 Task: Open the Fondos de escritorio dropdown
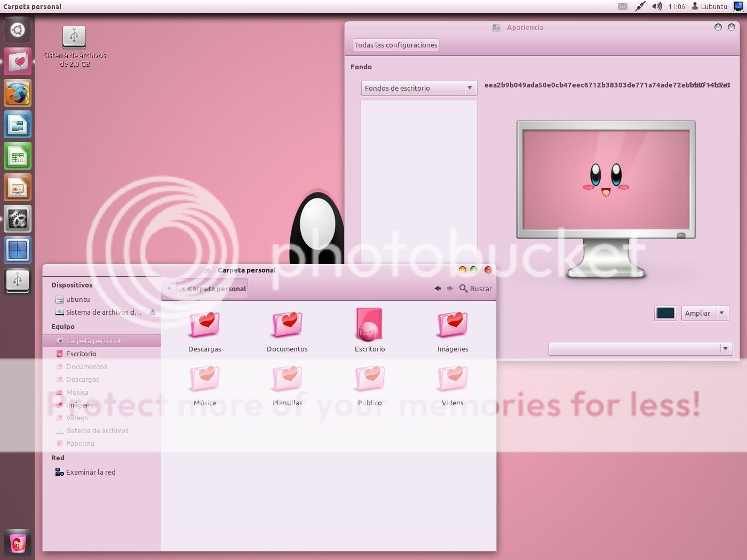click(419, 88)
